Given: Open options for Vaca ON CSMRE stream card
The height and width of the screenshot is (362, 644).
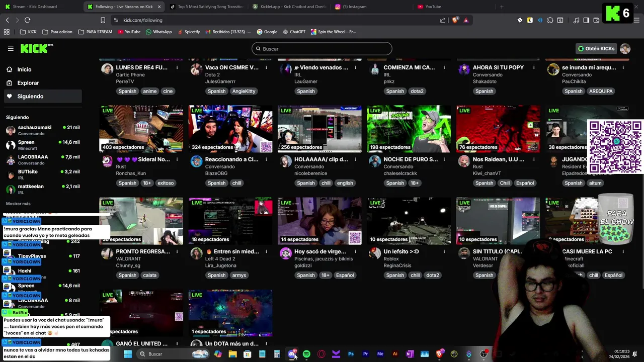Looking at the screenshot, I should point(266,67).
